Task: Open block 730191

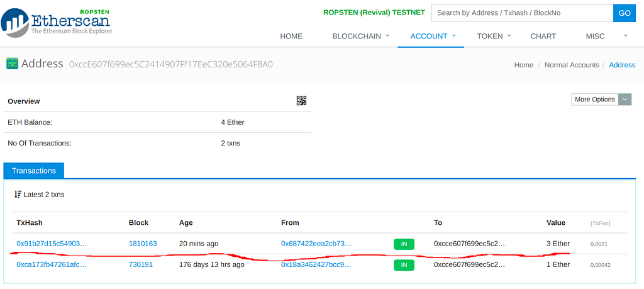Action: (141, 264)
